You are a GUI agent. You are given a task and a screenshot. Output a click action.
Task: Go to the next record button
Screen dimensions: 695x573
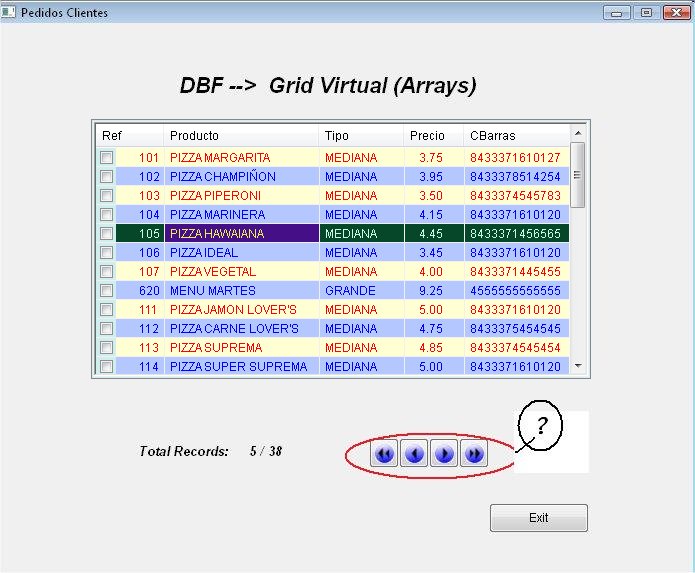444,453
